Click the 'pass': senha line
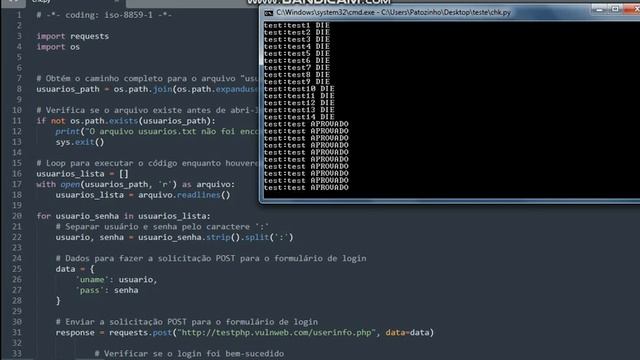 pos(107,290)
